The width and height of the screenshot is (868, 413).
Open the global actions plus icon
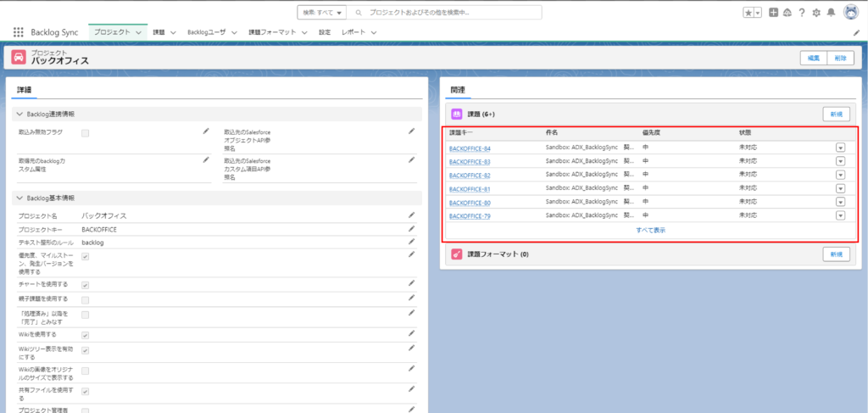tap(774, 12)
